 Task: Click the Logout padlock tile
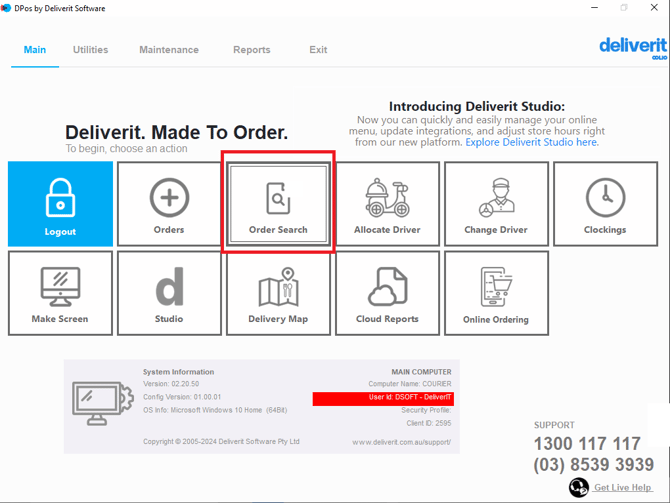point(60,204)
